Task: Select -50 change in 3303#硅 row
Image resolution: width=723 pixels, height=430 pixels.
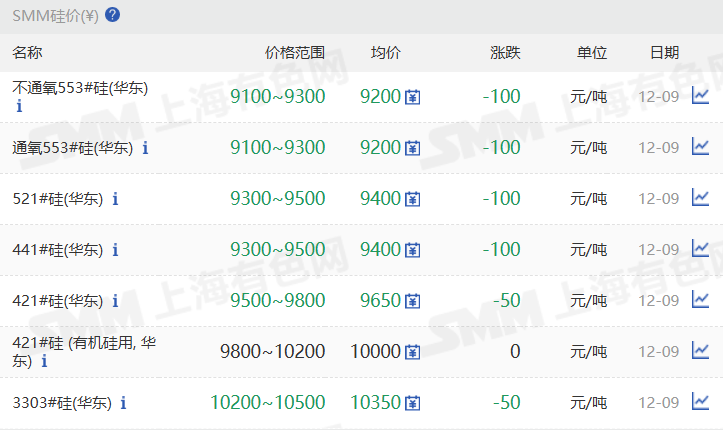Action: [x=506, y=402]
